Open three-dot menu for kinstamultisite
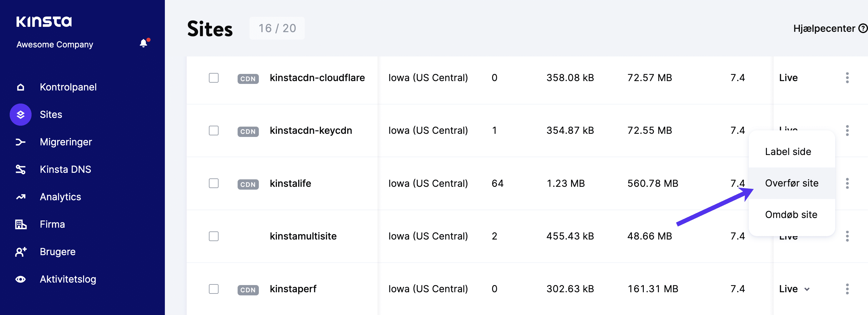Viewport: 868px width, 315px height. tap(847, 236)
